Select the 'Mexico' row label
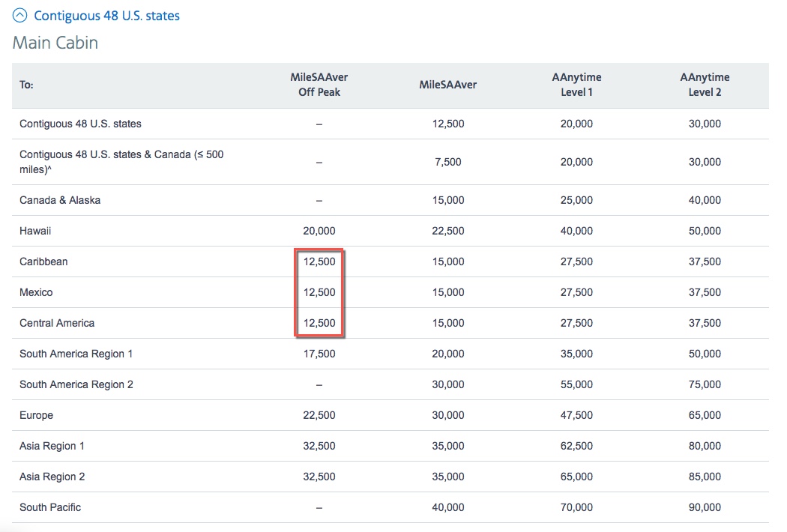This screenshot has height=532, width=787. pyautogui.click(x=36, y=292)
